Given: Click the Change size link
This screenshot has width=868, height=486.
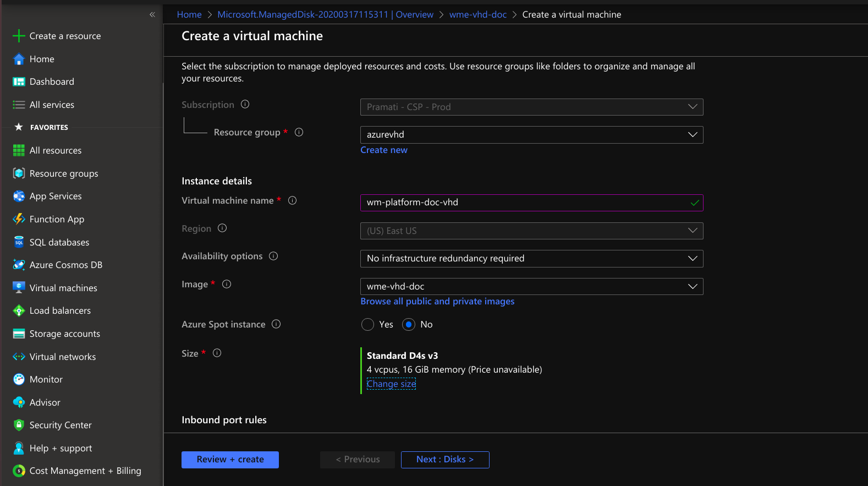Looking at the screenshot, I should click(x=391, y=384).
